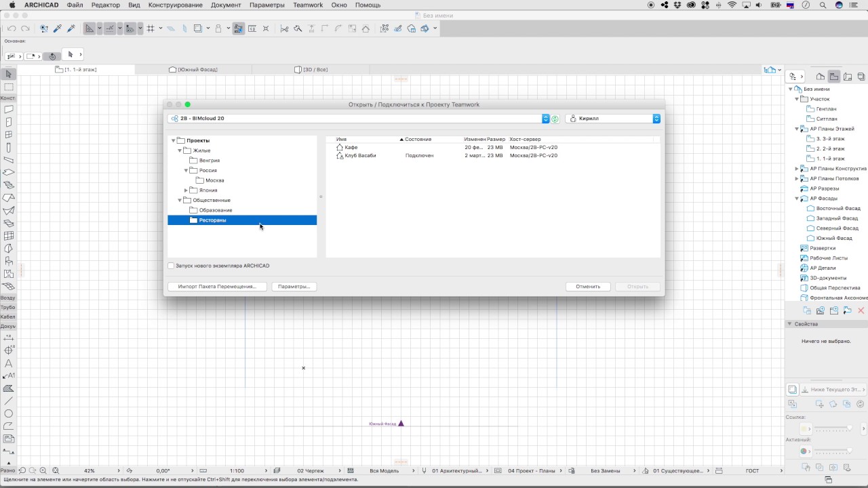Toggle the Trace reference button in Navigator bottom
The height and width of the screenshot is (488, 868).
792,389
